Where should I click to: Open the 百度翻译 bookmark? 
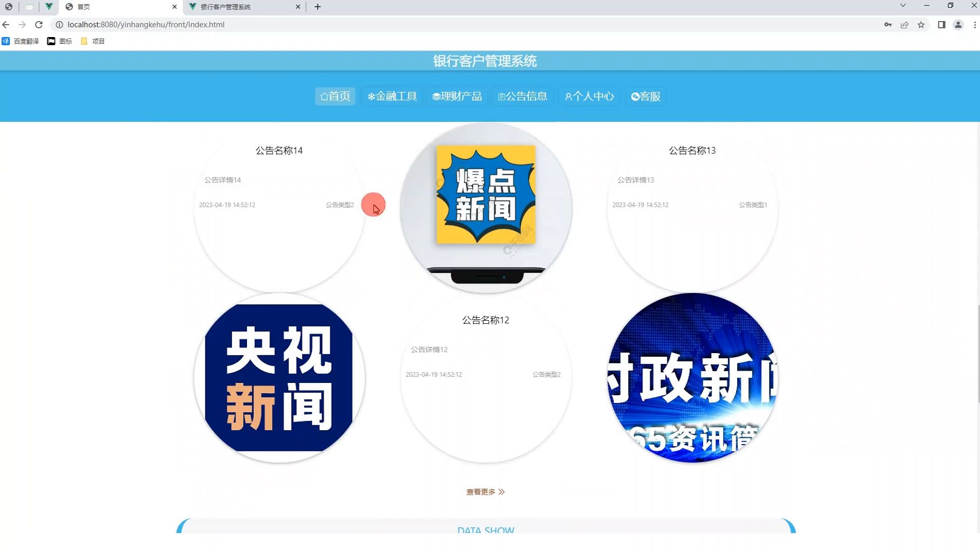21,41
